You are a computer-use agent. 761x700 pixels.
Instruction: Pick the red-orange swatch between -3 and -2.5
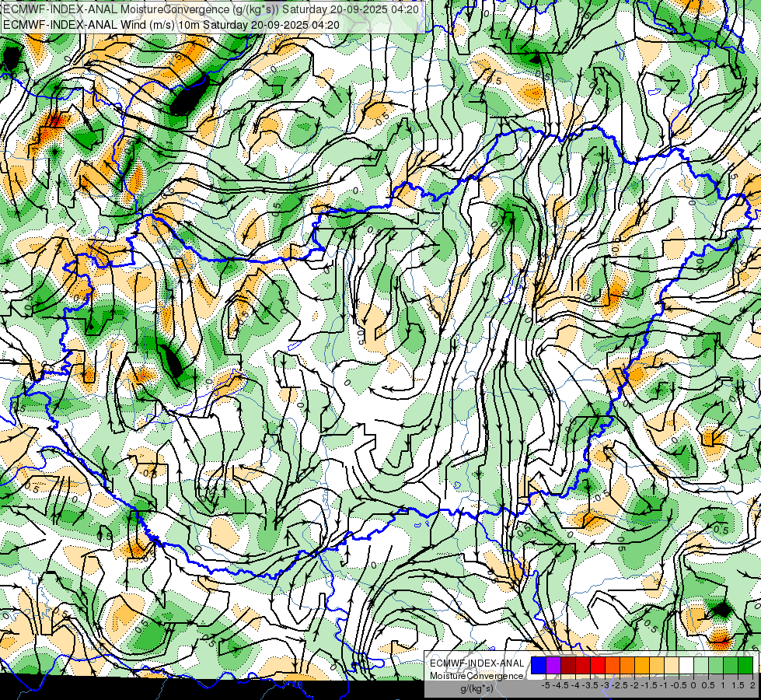tap(613, 666)
